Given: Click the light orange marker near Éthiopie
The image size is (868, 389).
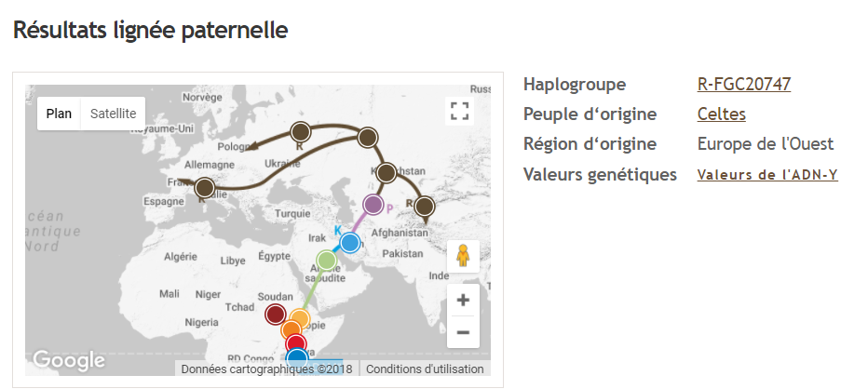Looking at the screenshot, I should [x=300, y=319].
